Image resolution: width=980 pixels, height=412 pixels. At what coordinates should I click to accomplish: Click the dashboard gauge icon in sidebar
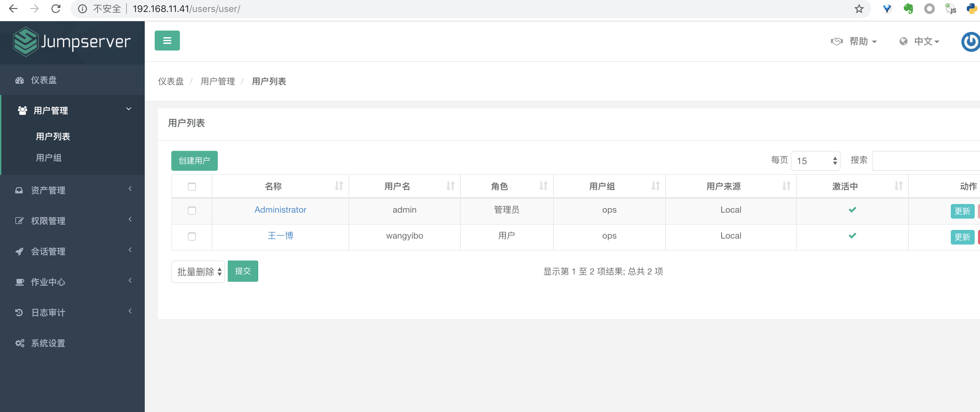pyautogui.click(x=19, y=80)
